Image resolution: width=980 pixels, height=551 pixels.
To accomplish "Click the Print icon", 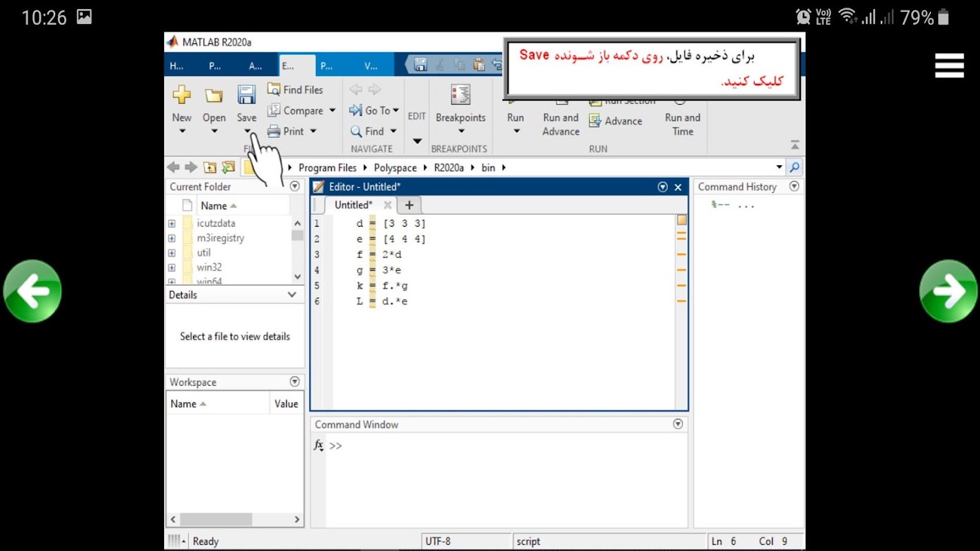I will [274, 131].
